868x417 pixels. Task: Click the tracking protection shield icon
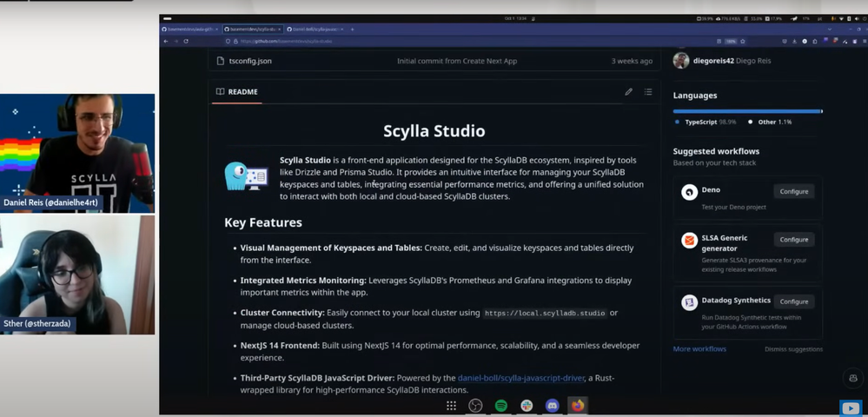[228, 41]
